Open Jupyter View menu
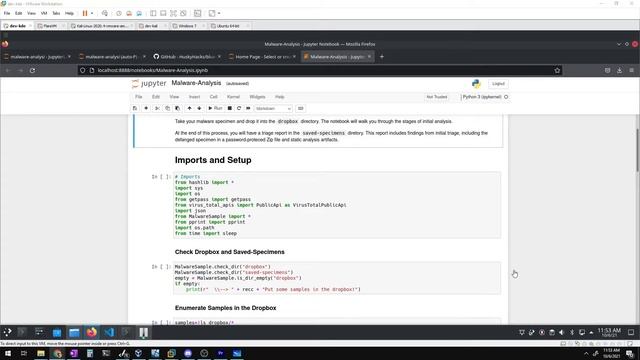 [x=174, y=97]
